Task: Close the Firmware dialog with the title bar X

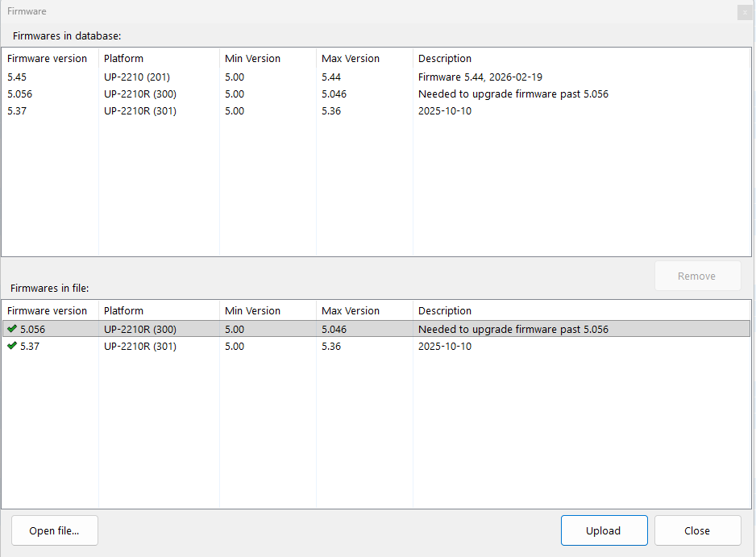Action: 745,12
